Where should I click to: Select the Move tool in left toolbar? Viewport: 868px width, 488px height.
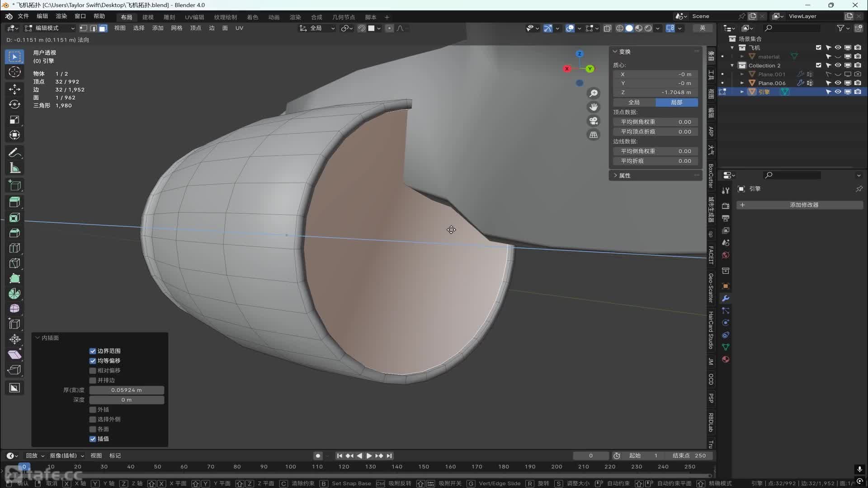click(x=14, y=89)
